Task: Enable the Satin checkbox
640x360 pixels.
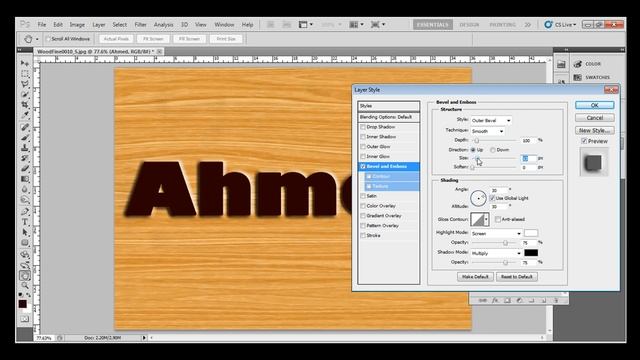Action: (363, 196)
